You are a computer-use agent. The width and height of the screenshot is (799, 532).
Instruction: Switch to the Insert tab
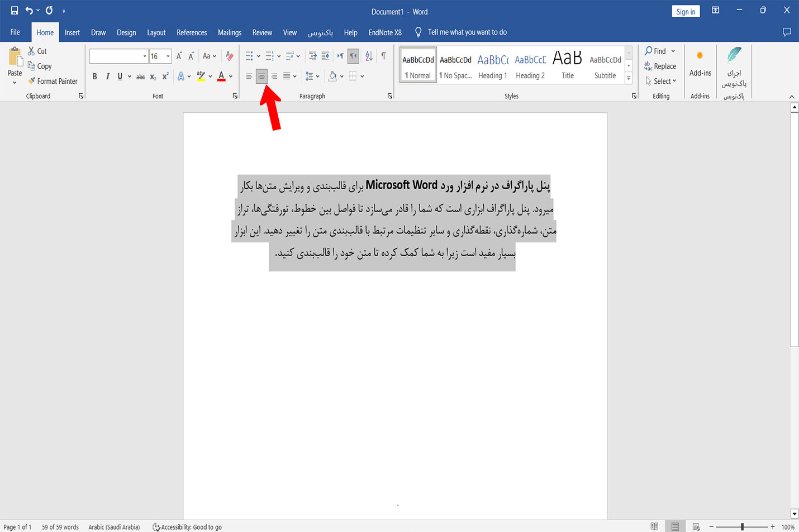[x=72, y=32]
